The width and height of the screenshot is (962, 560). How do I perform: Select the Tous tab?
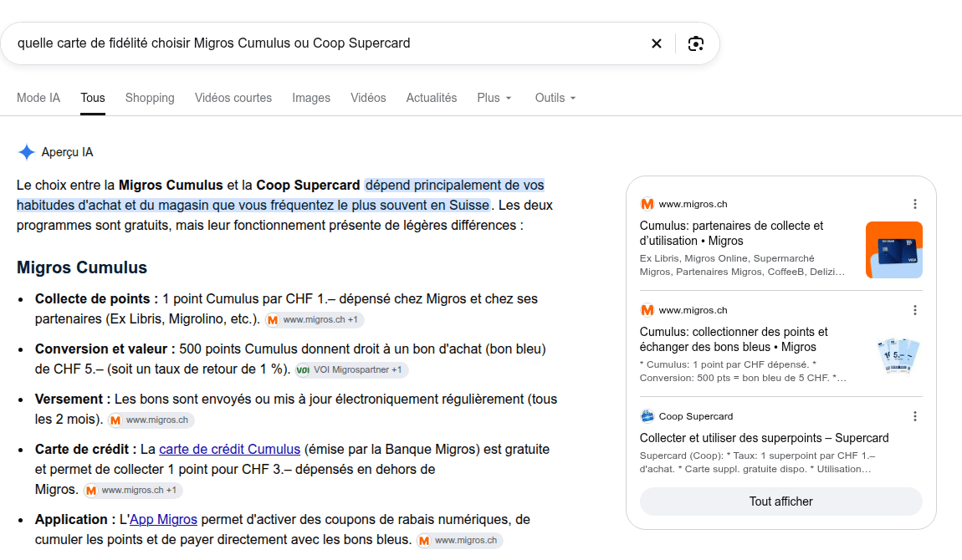[93, 98]
